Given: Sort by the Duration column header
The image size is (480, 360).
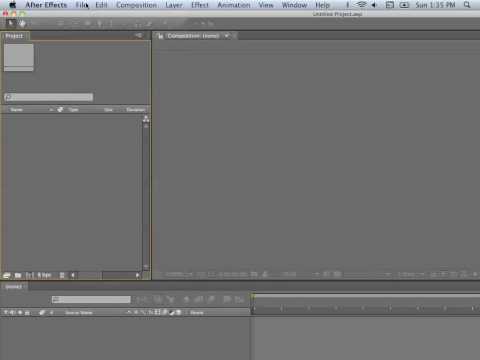Looking at the screenshot, I should [x=136, y=109].
